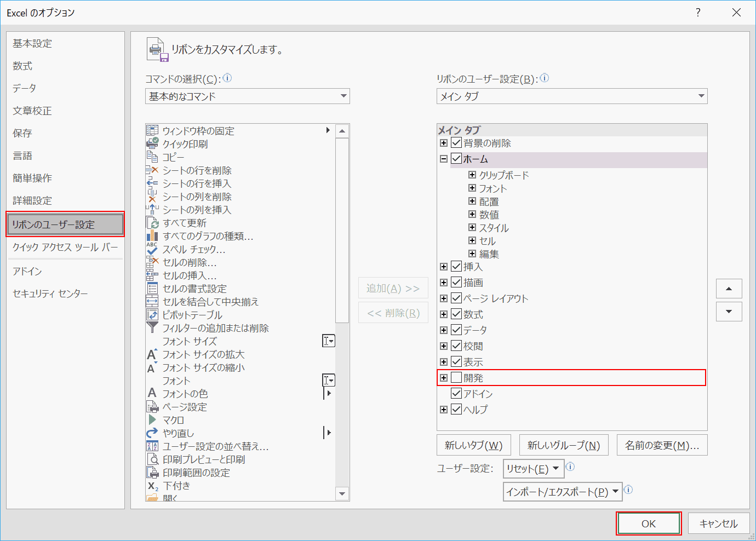Uncheck the 描画 tab checkbox
Viewport: 756px width, 541px height.
(456, 283)
